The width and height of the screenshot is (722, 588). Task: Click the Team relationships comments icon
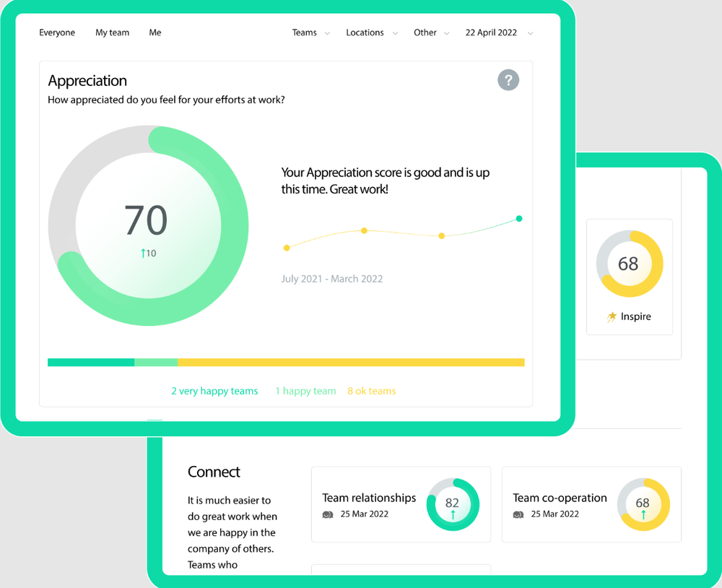pyautogui.click(x=327, y=515)
